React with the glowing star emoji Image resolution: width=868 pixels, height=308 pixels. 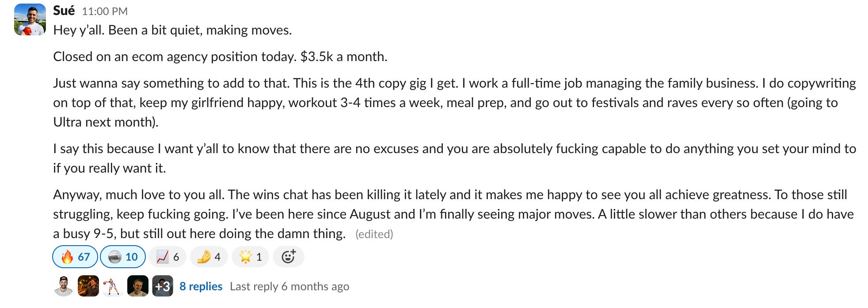click(250, 257)
